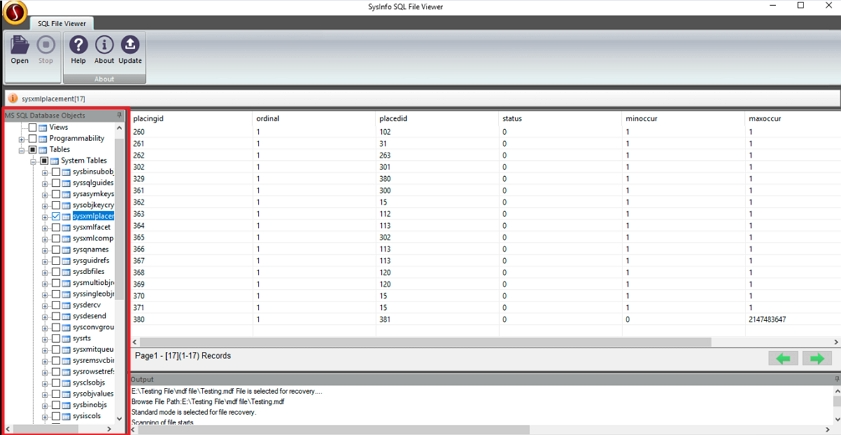This screenshot has width=841, height=435.
Task: Switch to the SQL File Viewer tab
Action: (x=61, y=23)
